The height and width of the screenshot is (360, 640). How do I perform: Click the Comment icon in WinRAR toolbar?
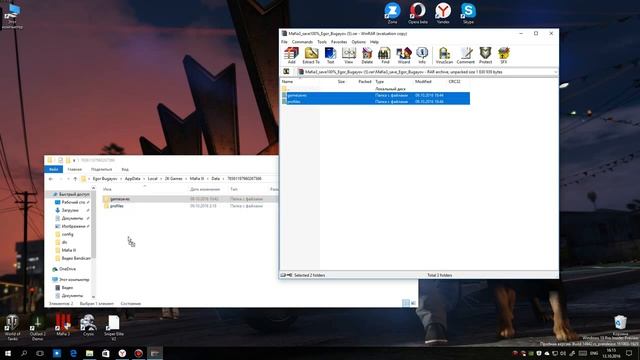(x=465, y=55)
